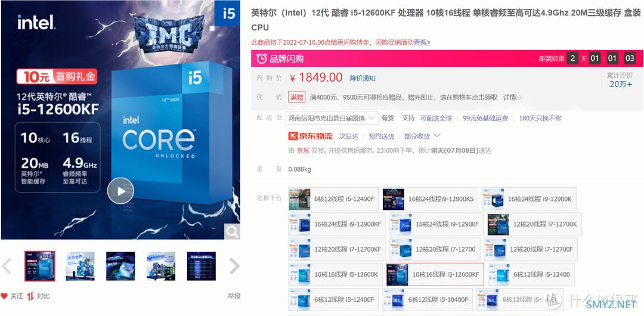Select 12核20线程 i7-12700F option
This screenshot has width=644, height=316.
tap(531, 249)
